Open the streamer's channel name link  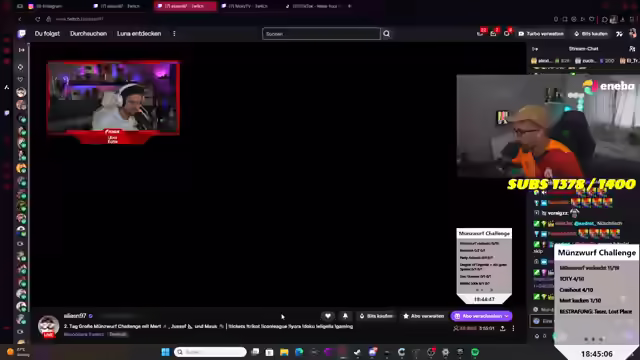point(75,316)
